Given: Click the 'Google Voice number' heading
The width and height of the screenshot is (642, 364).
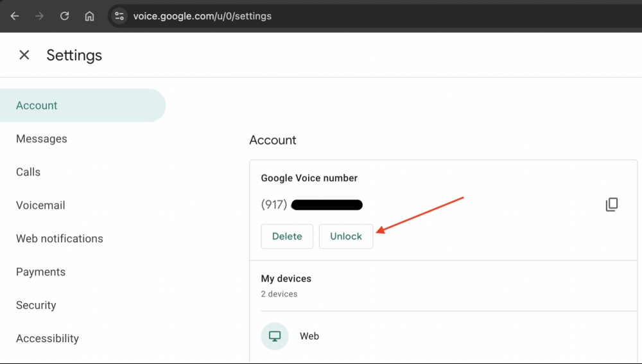Looking at the screenshot, I should coord(309,178).
